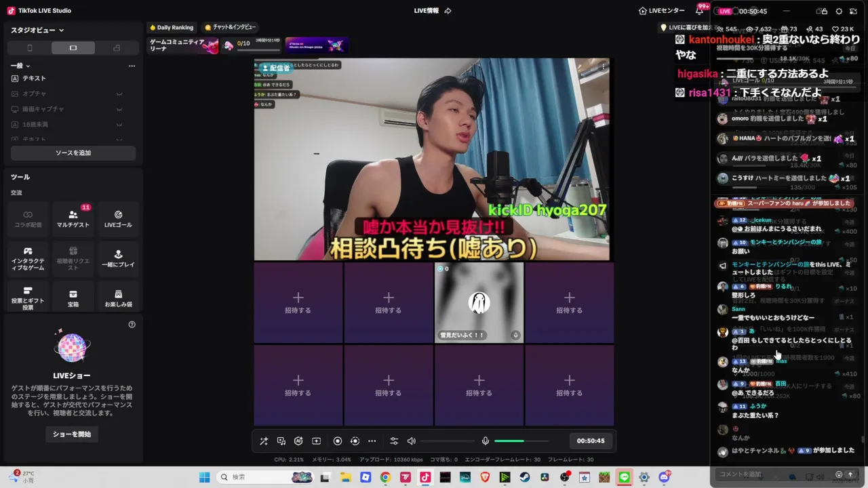The image size is (868, 488).
Task: Open Steam from taskbar
Action: pyautogui.click(x=525, y=477)
